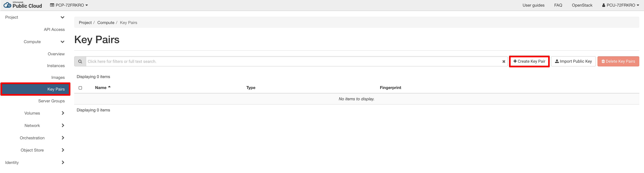This screenshot has width=644, height=173.
Task: Click the Infomaniak Public Cloud logo
Action: (x=22, y=5)
